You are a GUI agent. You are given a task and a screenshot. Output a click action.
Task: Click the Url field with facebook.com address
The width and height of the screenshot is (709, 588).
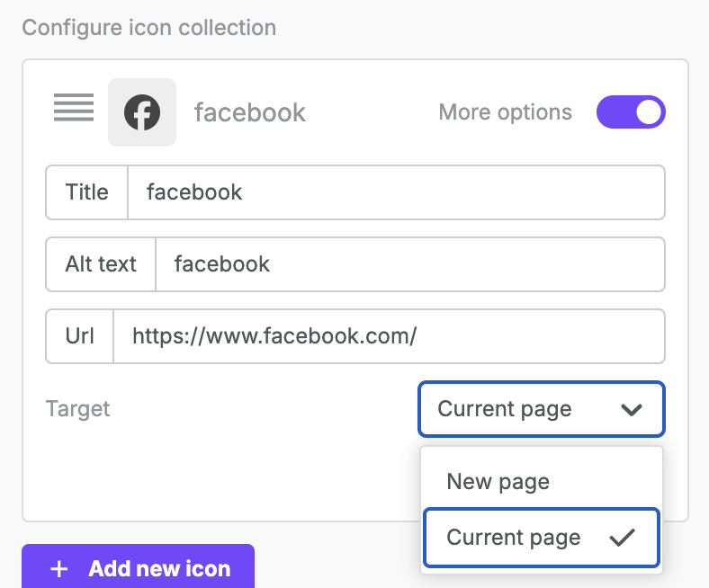click(x=389, y=336)
